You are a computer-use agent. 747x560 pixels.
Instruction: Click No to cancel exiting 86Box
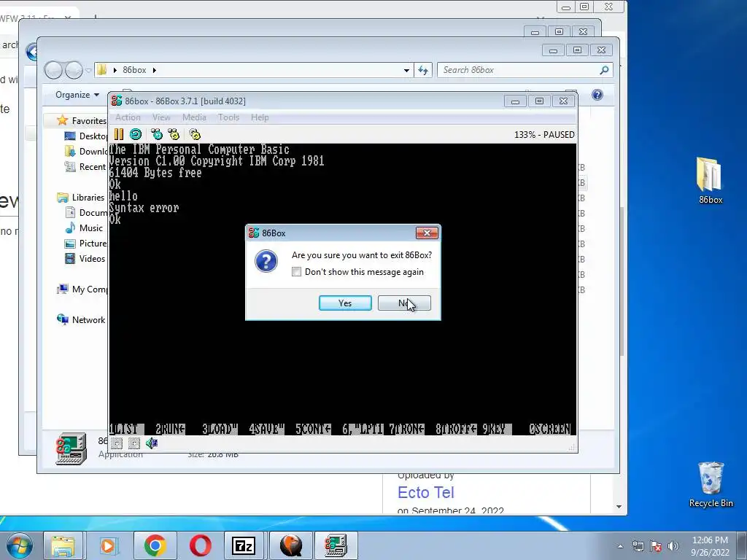click(x=404, y=303)
